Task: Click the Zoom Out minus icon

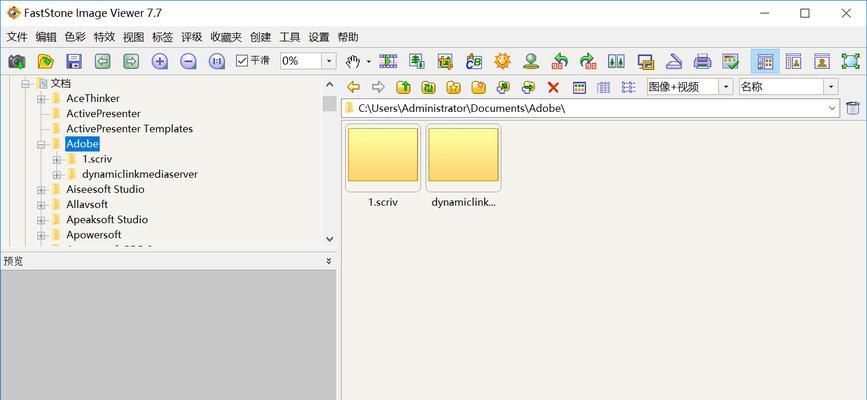Action: [188, 61]
